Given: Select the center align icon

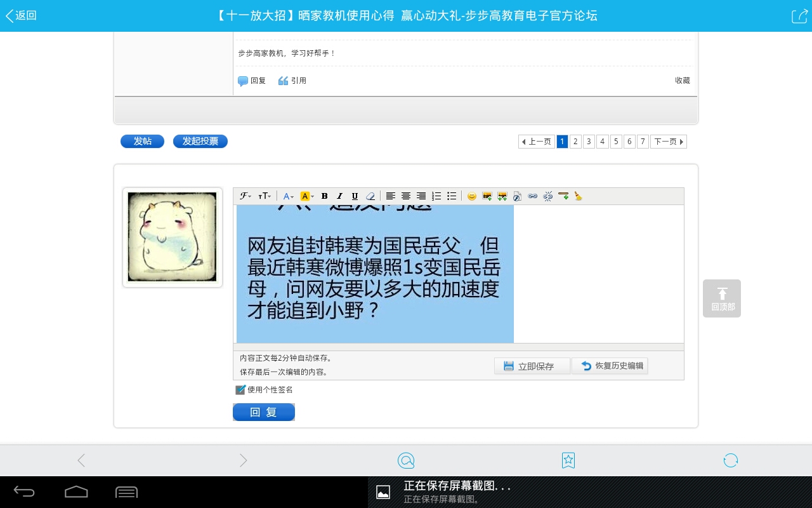Looking at the screenshot, I should [406, 196].
